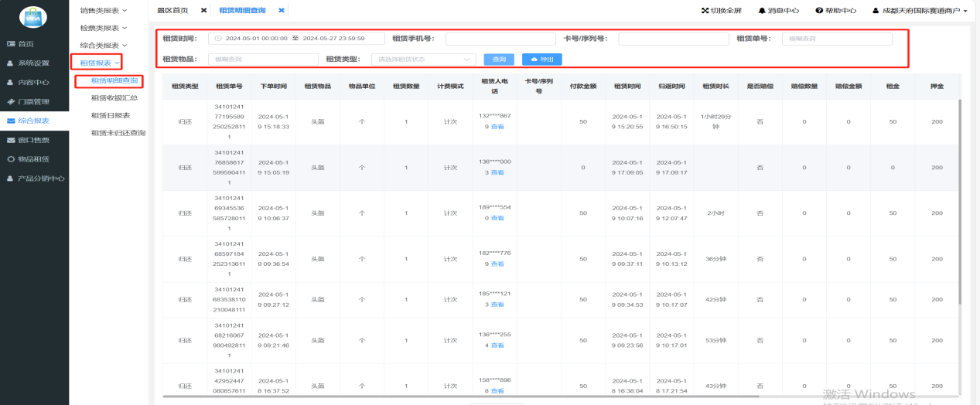Viewport: 980px width, 405px height.
Task: Close the 租赁明细查询 tab with X
Action: click(282, 11)
